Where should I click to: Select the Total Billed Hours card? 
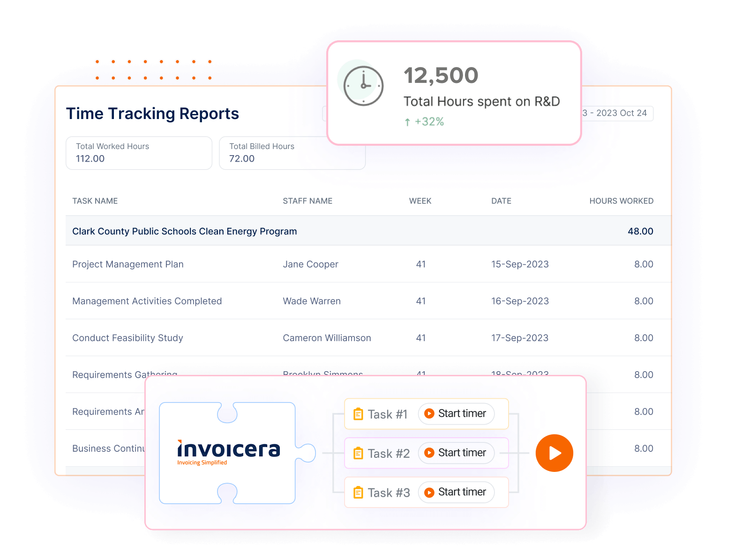pos(292,153)
